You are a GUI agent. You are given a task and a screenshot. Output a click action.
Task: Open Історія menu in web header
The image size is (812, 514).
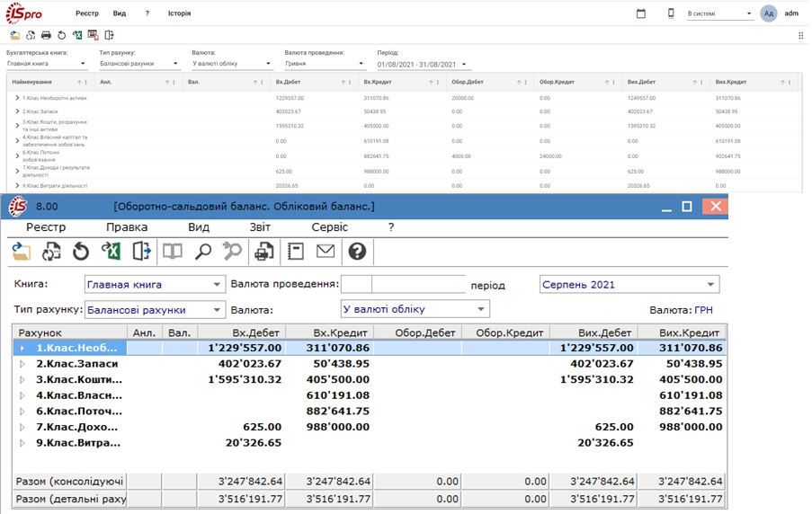(x=179, y=13)
